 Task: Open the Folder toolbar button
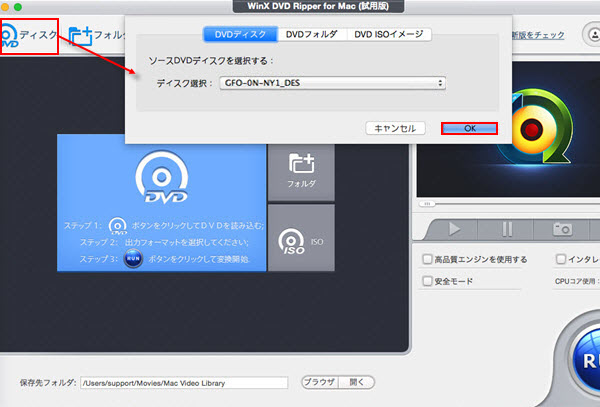(x=96, y=36)
